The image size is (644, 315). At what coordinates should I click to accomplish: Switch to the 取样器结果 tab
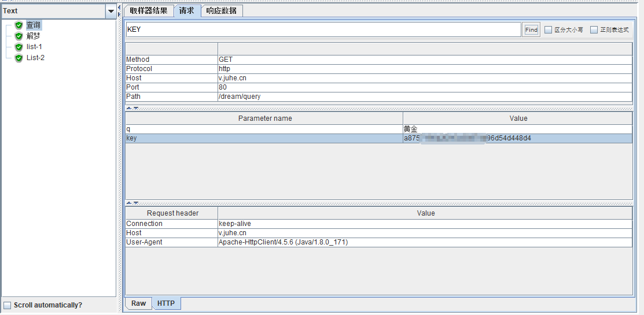pos(148,11)
